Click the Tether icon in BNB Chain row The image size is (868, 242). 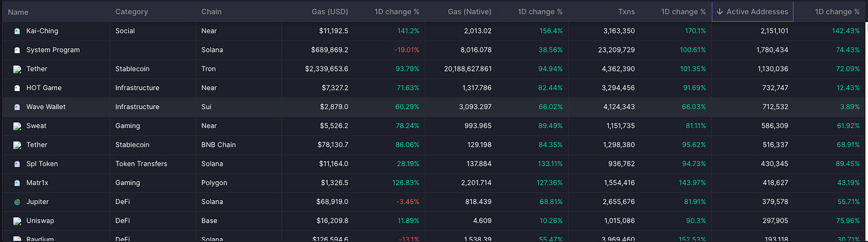click(17, 145)
